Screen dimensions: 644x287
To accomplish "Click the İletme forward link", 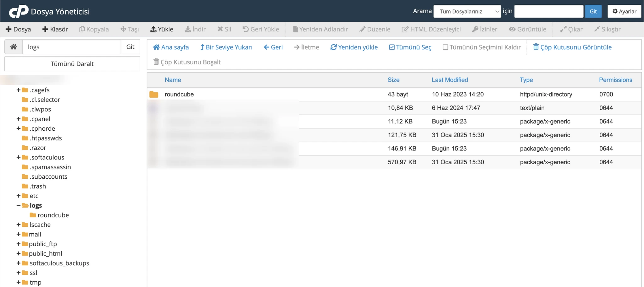I will (x=307, y=47).
